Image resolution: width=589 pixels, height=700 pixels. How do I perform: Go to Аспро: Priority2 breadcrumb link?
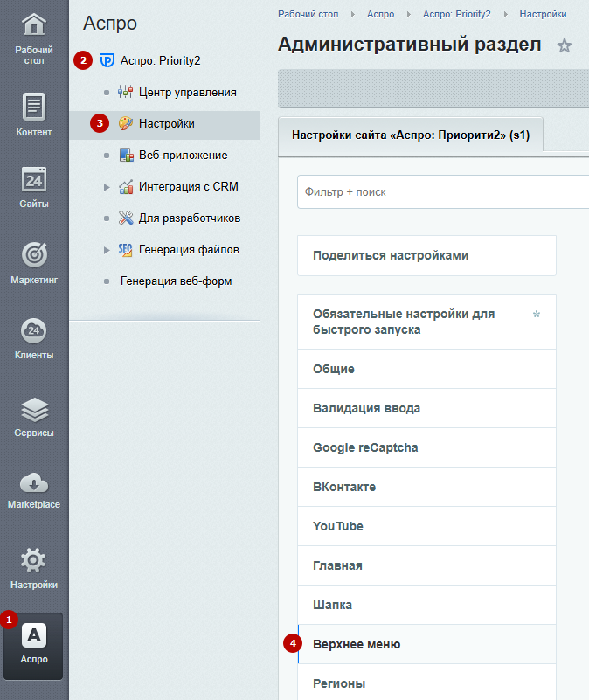[x=456, y=14]
